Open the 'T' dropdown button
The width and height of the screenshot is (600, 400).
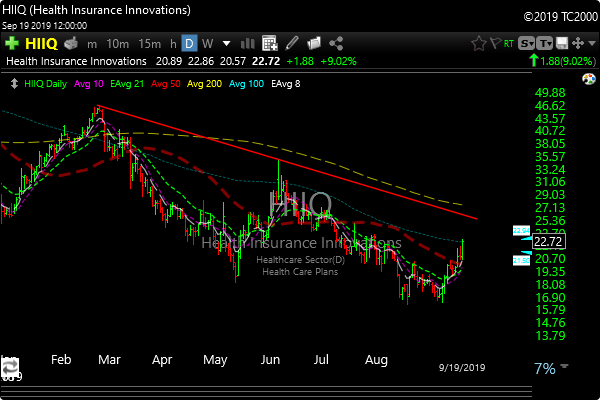pos(547,43)
